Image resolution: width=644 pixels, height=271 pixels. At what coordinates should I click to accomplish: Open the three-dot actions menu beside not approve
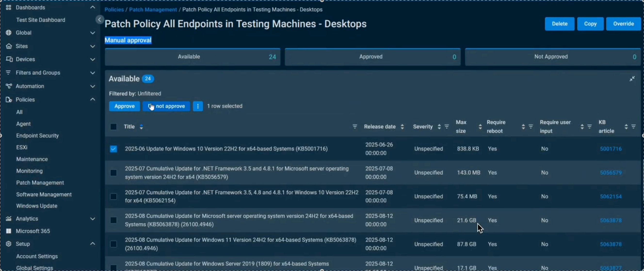coord(198,106)
